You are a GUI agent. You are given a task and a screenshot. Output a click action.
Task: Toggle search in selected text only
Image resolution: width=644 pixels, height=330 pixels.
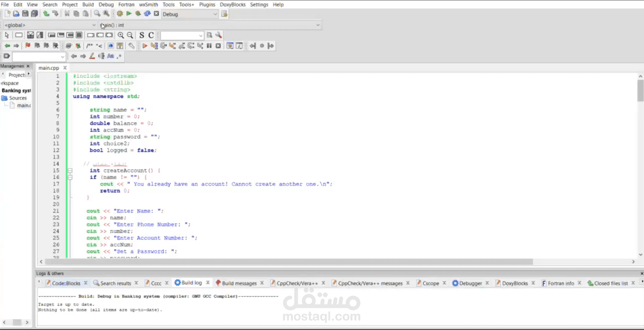click(101, 56)
